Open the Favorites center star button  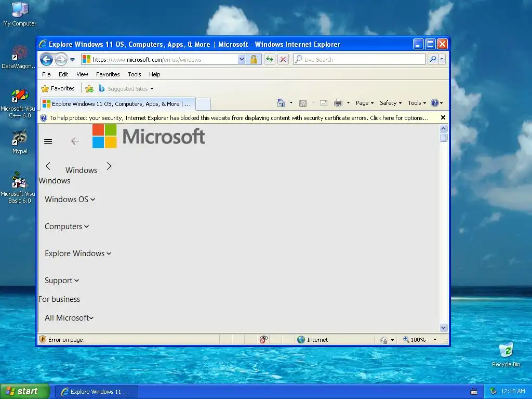(x=58, y=88)
